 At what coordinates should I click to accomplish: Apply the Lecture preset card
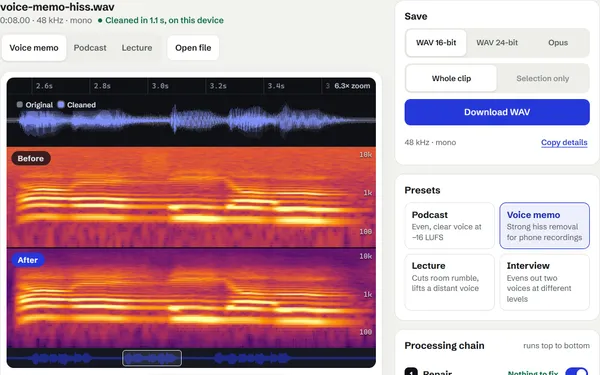click(450, 282)
